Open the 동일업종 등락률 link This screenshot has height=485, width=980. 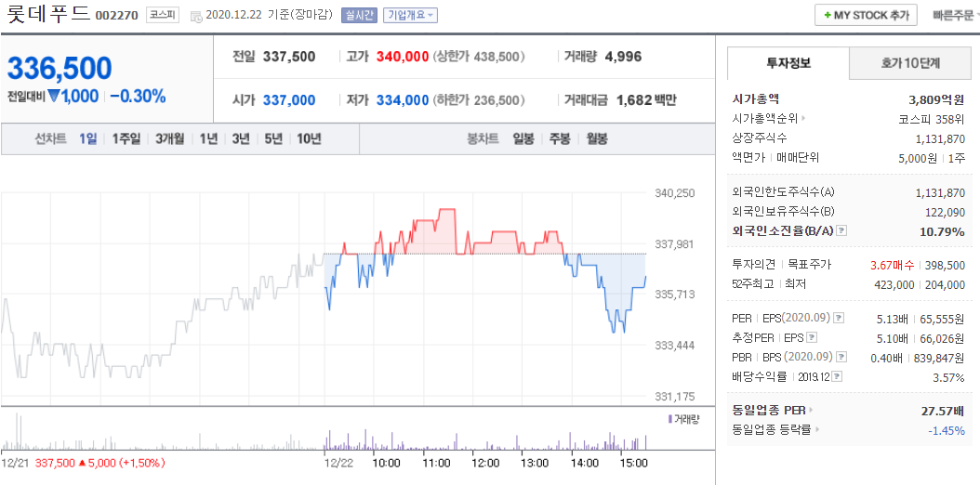click(772, 429)
